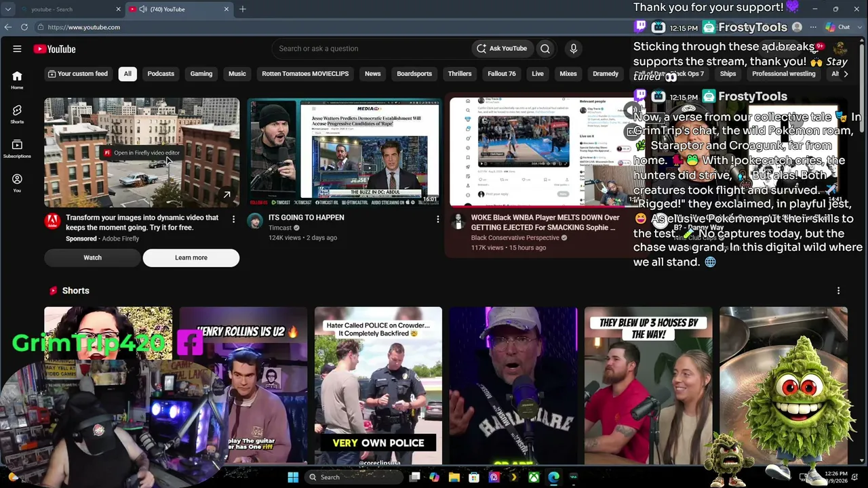
Task: Click Watch on the Adobe Firefly ad
Action: (x=92, y=258)
